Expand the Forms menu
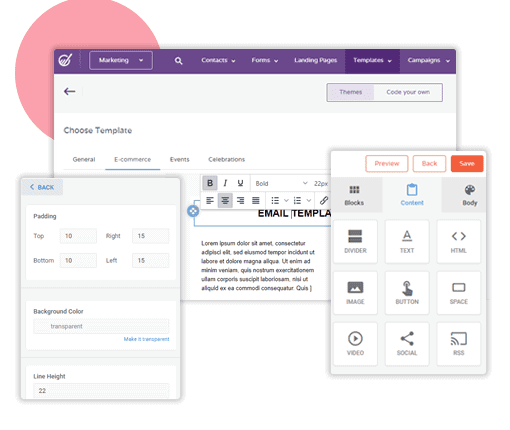Screen dimensions: 510x430 (x=265, y=60)
